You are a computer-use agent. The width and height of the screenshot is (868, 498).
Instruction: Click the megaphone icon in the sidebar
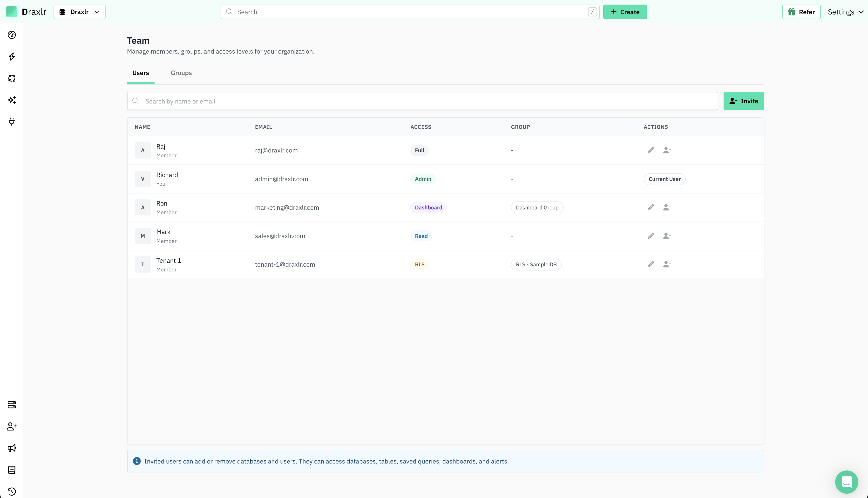tap(12, 448)
